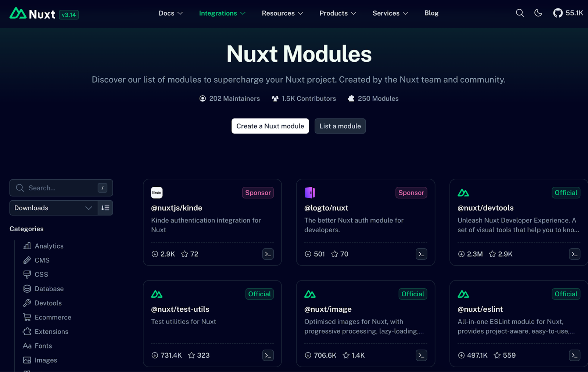
Task: Expand the Integrations menu
Action: click(222, 13)
